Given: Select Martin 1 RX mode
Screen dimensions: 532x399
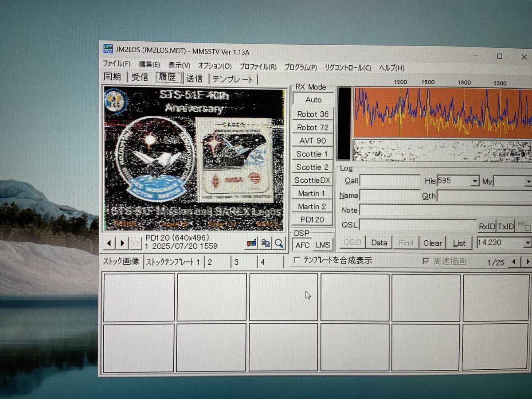Looking at the screenshot, I should [312, 193].
